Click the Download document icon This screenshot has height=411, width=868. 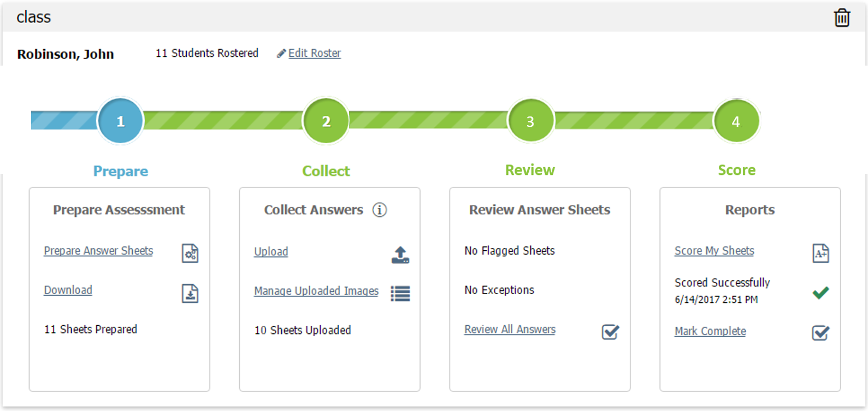point(190,293)
